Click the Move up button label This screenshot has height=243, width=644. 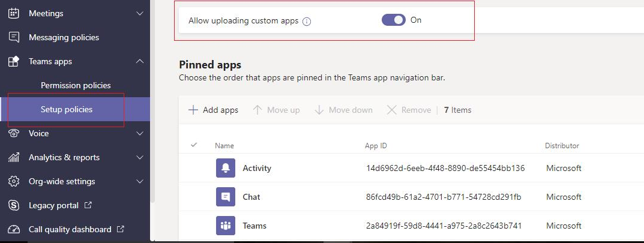(x=283, y=110)
